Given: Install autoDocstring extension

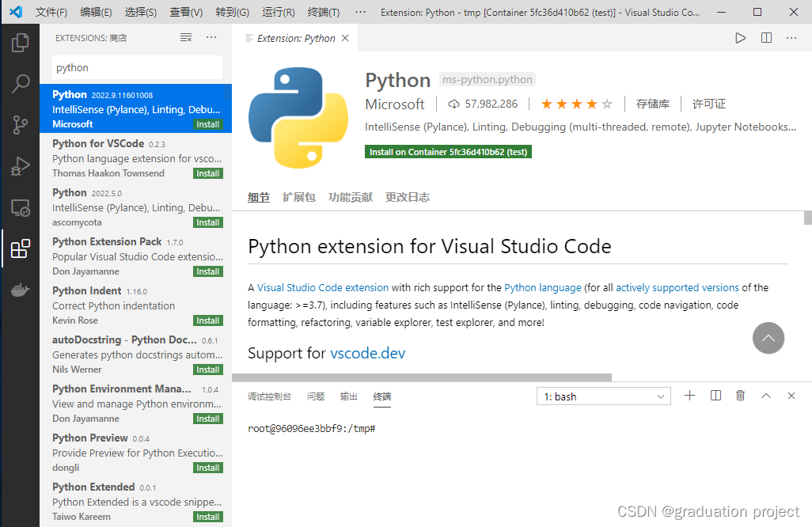Looking at the screenshot, I should pyautogui.click(x=207, y=370).
